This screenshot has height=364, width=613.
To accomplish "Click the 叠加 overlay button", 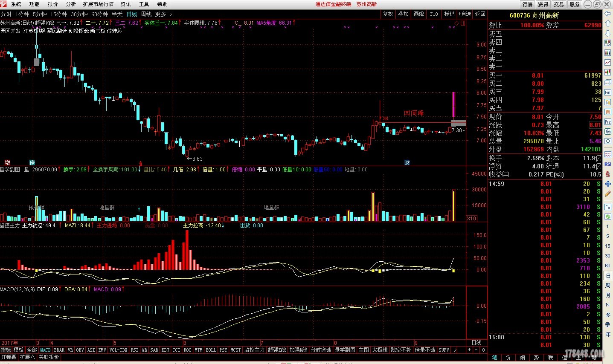I will pyautogui.click(x=404, y=14).
